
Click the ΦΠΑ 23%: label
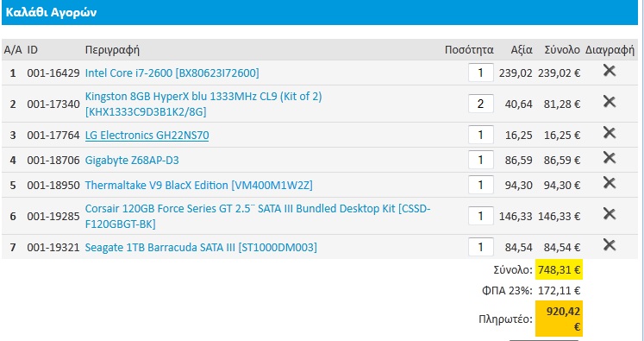(x=507, y=291)
